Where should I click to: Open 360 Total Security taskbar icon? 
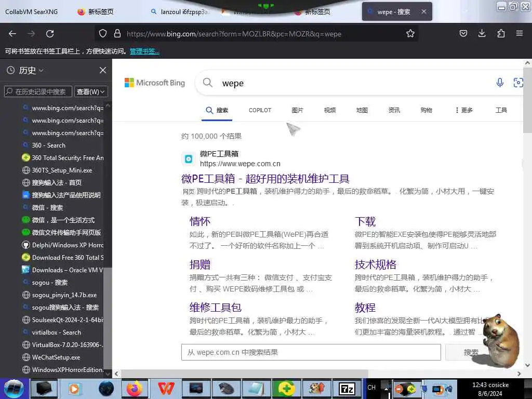click(286, 389)
